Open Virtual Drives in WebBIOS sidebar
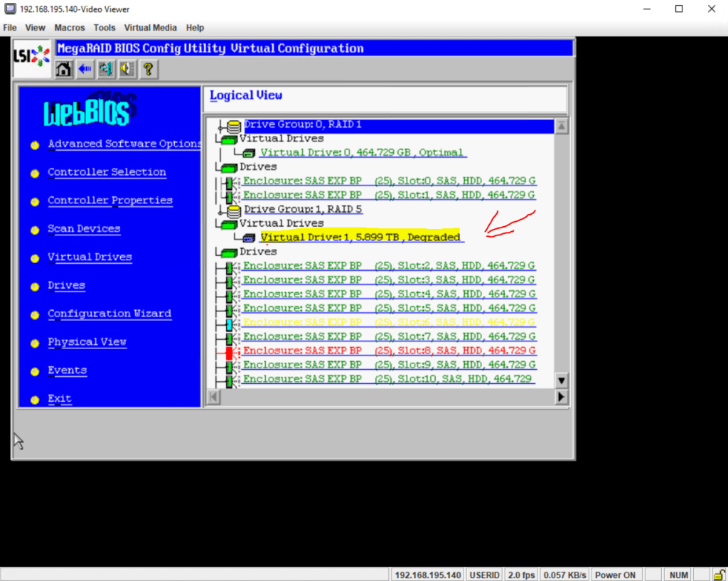Viewport: 728px width, 581px height. pyautogui.click(x=90, y=257)
